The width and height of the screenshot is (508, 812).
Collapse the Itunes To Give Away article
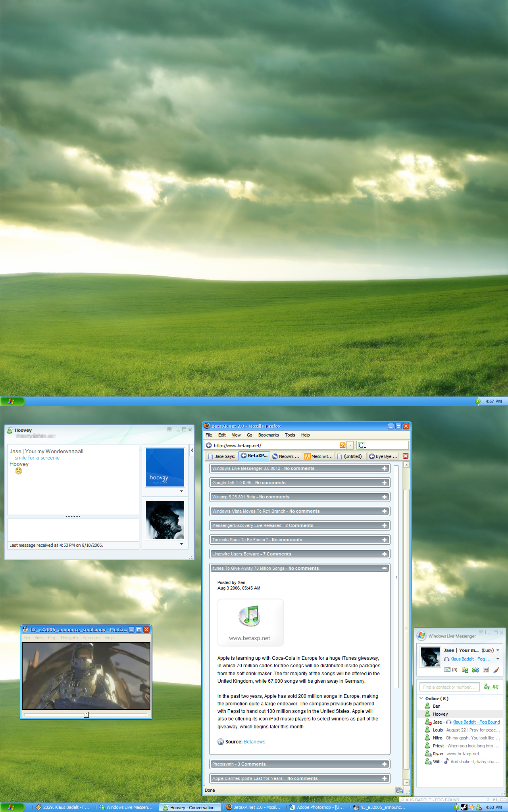384,568
